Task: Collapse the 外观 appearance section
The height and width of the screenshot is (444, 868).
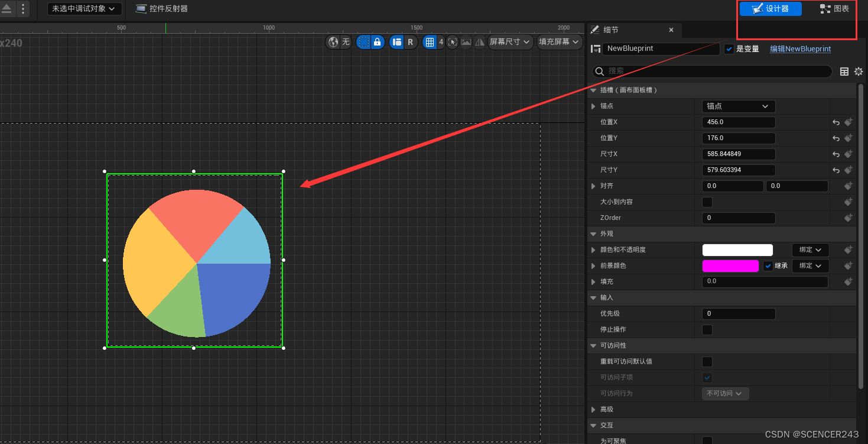Action: coord(593,234)
